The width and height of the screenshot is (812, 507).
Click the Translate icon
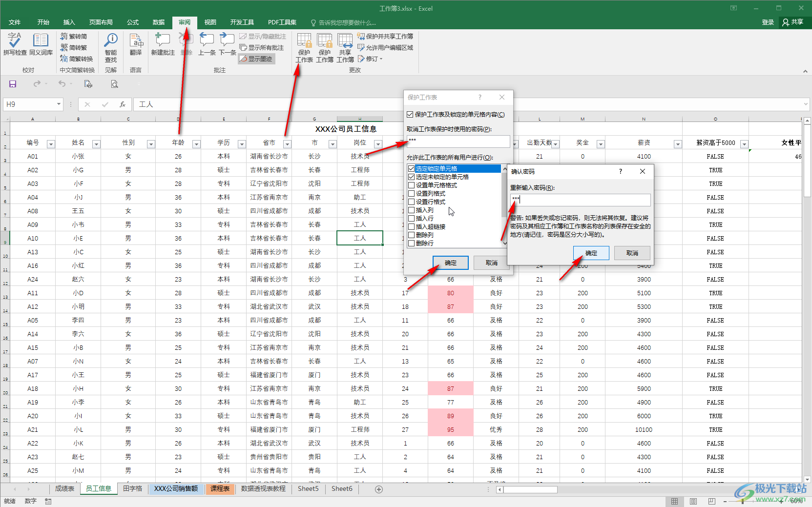pyautogui.click(x=136, y=44)
